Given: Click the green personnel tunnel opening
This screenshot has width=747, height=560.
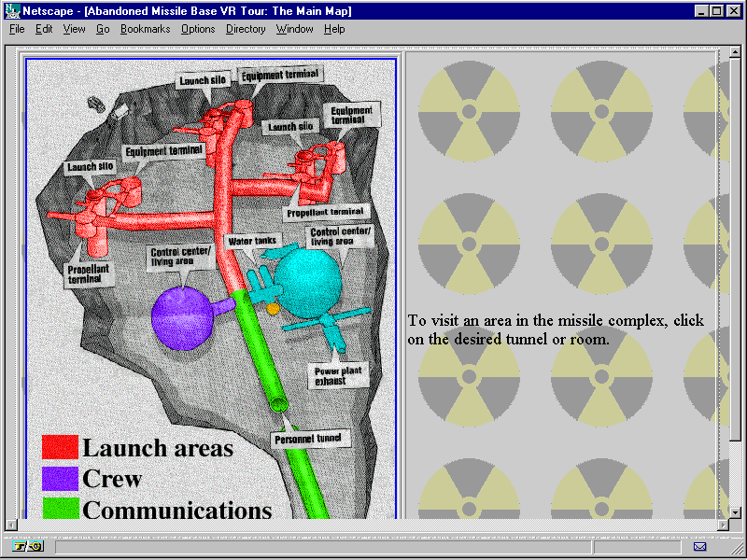Looking at the screenshot, I should click(x=278, y=403).
